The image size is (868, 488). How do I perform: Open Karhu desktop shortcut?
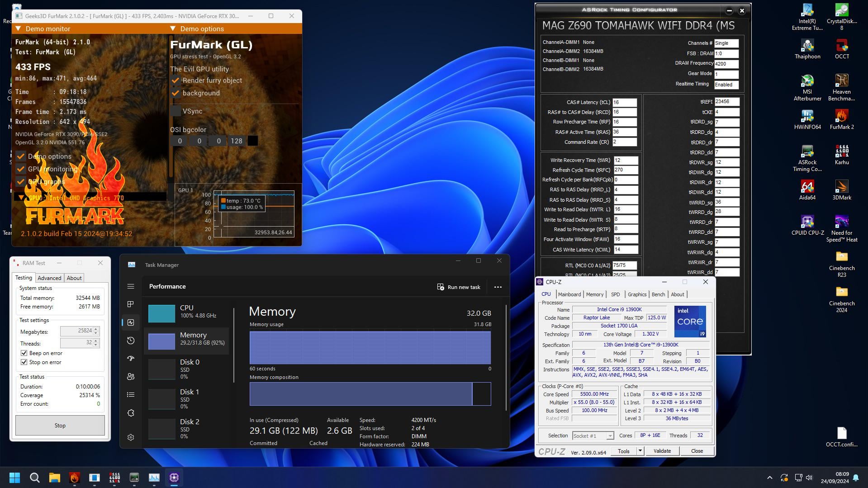click(x=841, y=155)
